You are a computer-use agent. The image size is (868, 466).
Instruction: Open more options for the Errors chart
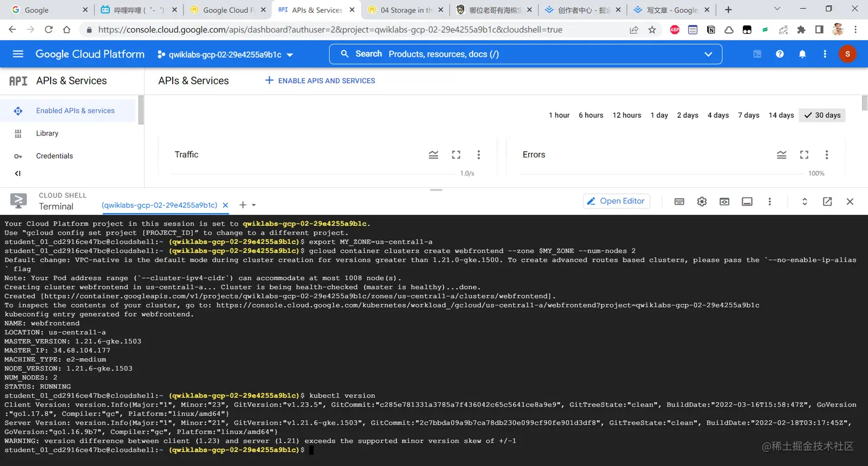pyautogui.click(x=827, y=155)
